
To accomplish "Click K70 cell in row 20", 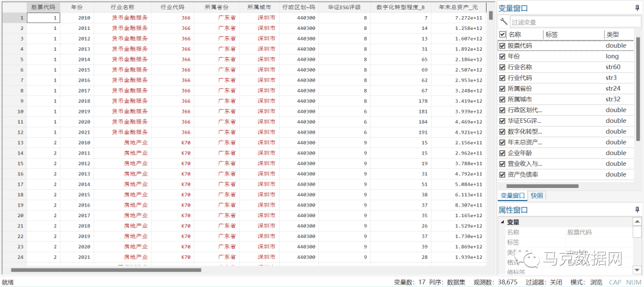I will point(172,215).
